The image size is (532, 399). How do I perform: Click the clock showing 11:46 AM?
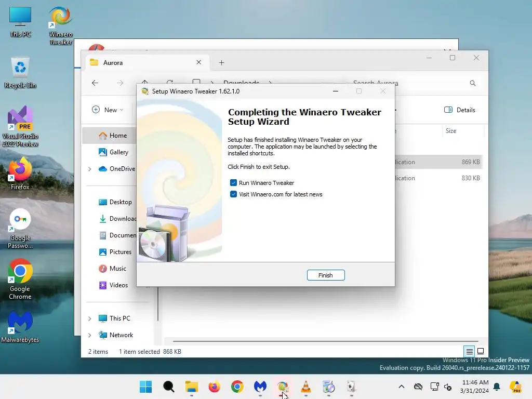[475, 382]
